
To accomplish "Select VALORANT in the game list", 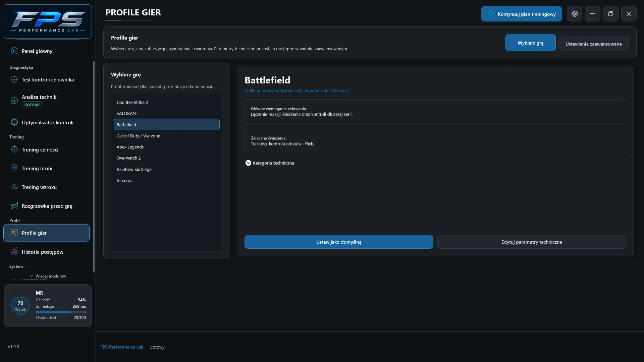I will [166, 113].
